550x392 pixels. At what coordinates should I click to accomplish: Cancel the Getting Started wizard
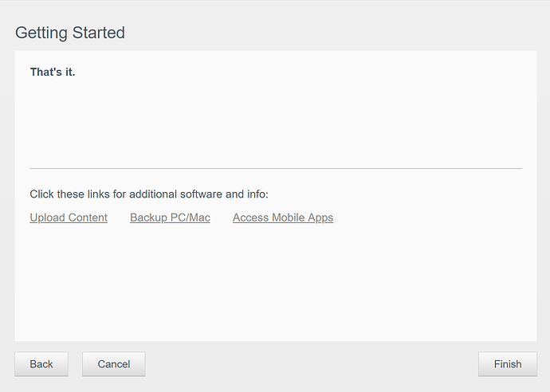(x=114, y=364)
